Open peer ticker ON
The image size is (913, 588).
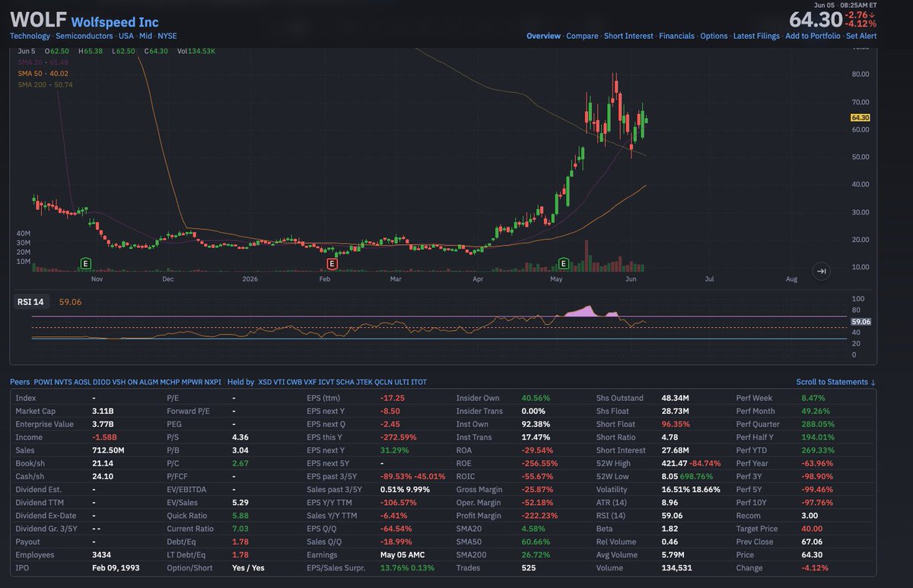coord(133,382)
